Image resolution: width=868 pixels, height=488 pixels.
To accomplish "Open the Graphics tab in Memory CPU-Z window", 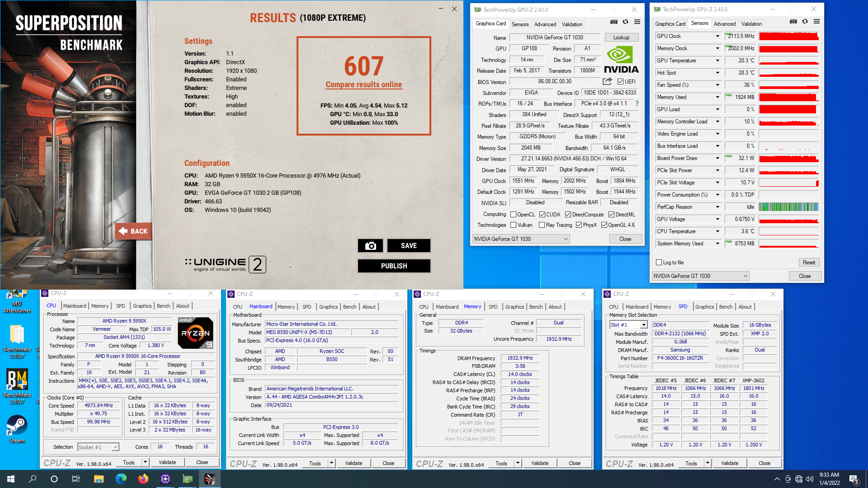I will click(x=514, y=307).
